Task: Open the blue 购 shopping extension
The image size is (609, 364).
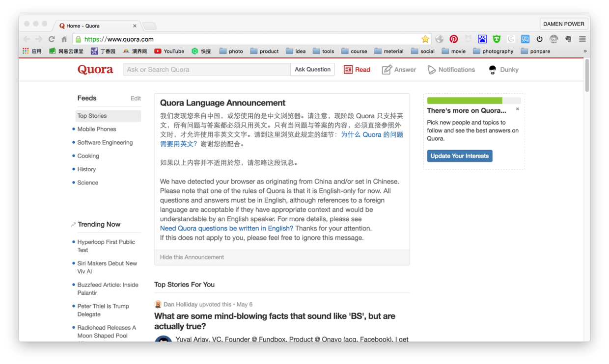Action: point(525,39)
